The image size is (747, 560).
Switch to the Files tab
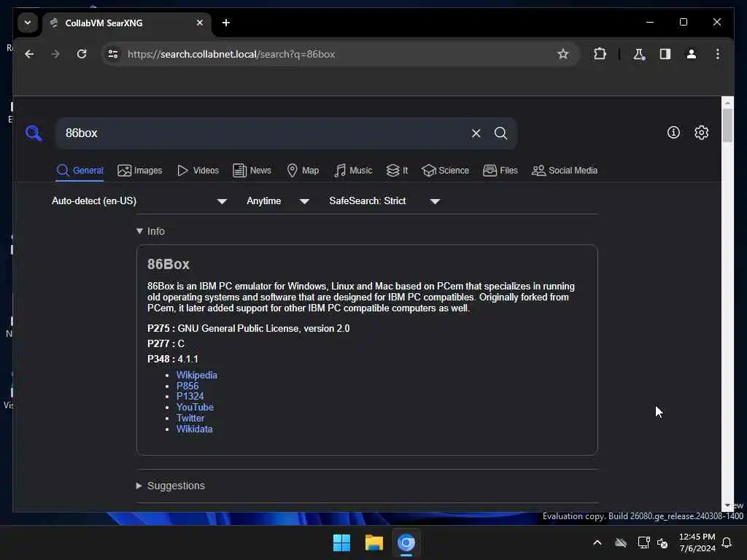click(x=500, y=171)
